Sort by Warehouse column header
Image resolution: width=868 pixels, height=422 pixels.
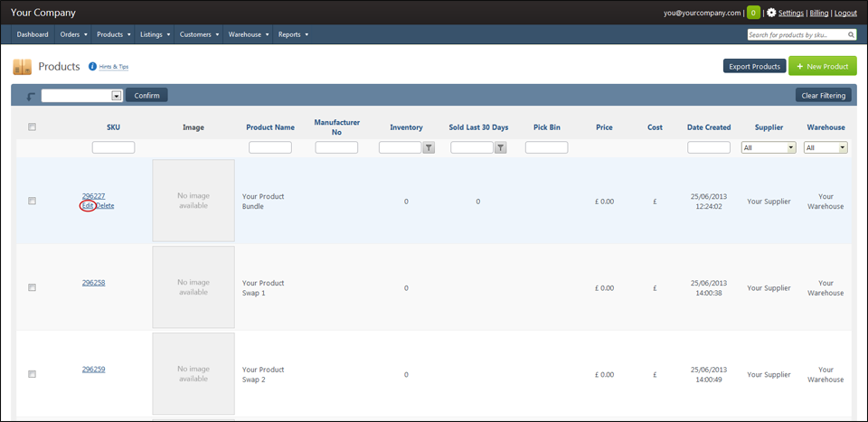click(x=826, y=127)
